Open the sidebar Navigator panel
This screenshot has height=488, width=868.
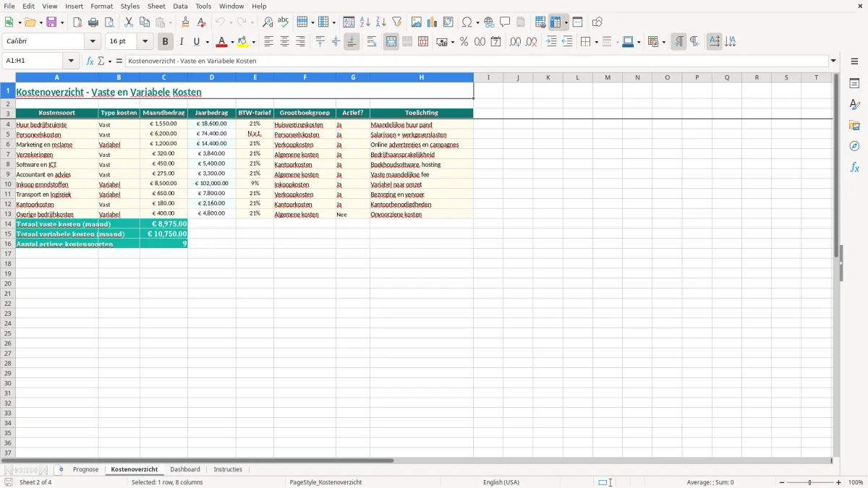click(854, 147)
